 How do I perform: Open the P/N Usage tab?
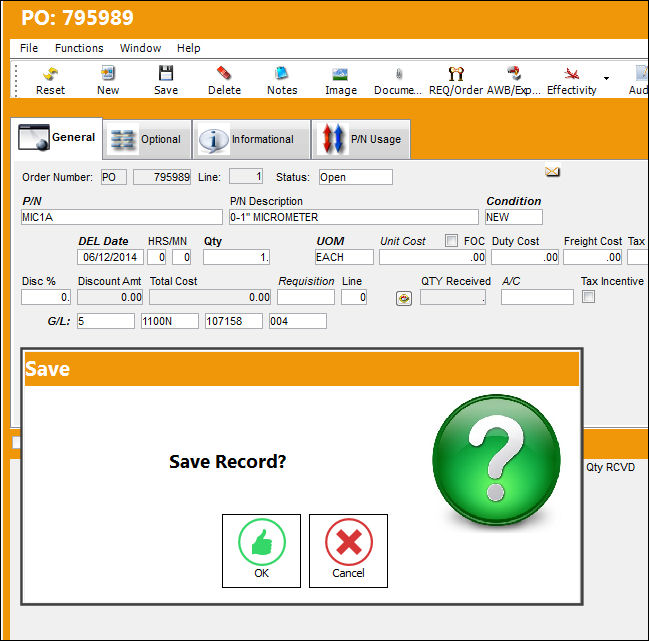coord(361,139)
